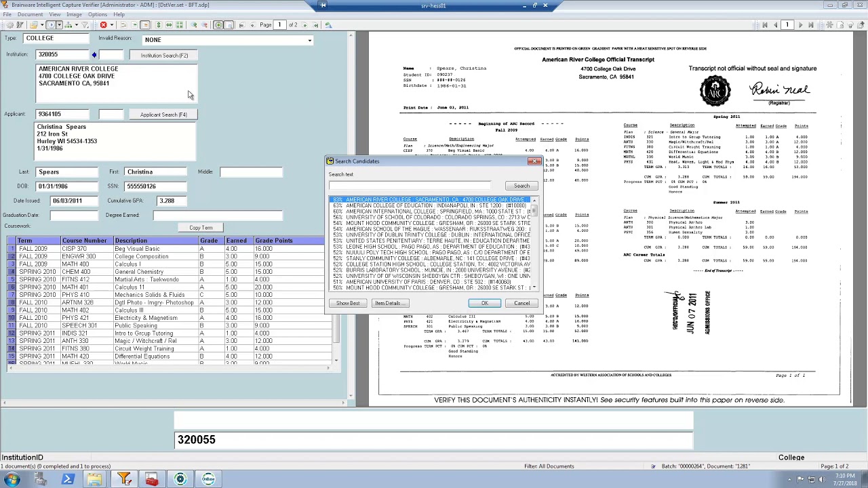Viewport: 868px width, 488px height.
Task: Select Mount Hood Community College 55% candidate
Action: click(x=431, y=223)
